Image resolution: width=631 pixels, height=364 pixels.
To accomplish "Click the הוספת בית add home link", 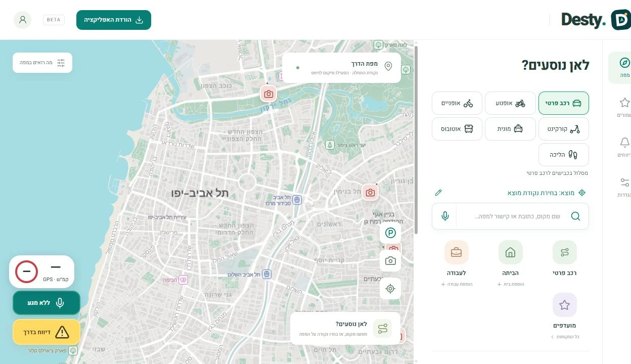I will coord(511,284).
